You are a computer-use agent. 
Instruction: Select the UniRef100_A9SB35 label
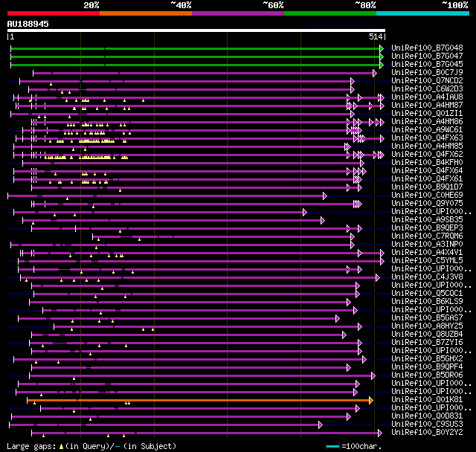click(x=427, y=220)
